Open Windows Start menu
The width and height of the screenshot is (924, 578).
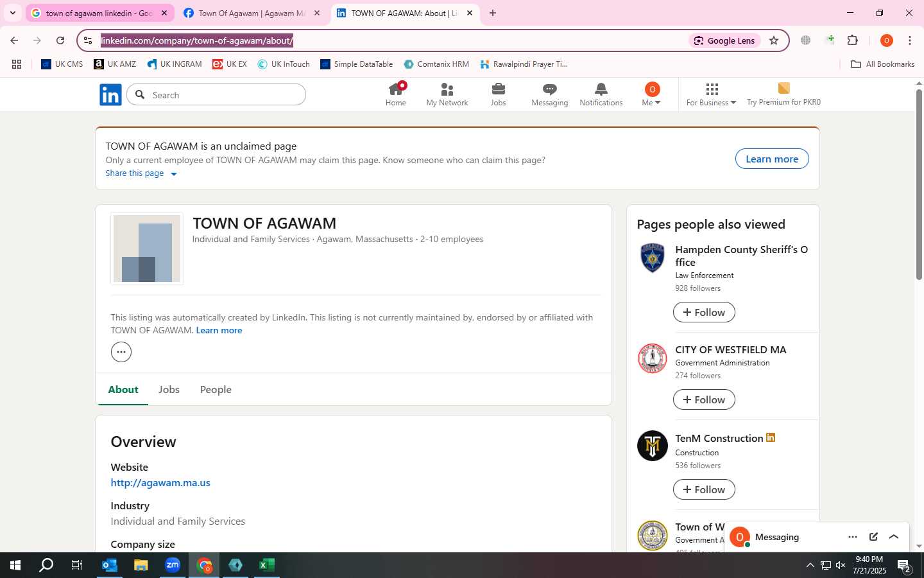[15, 565]
